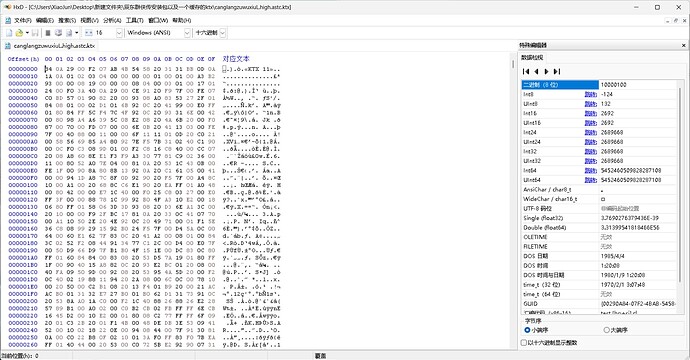Expand the hexadecimal offset base dropdown
Image resolution: width=690 pixels, height=360 pixels.
[x=223, y=33]
